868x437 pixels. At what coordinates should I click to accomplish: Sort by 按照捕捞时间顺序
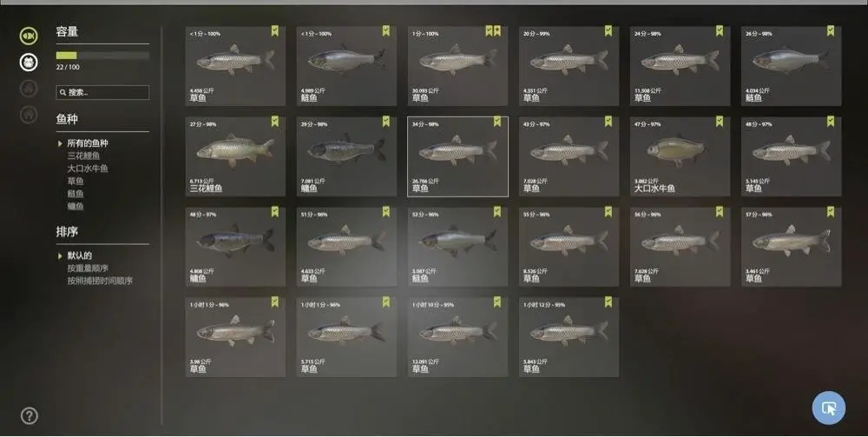100,281
